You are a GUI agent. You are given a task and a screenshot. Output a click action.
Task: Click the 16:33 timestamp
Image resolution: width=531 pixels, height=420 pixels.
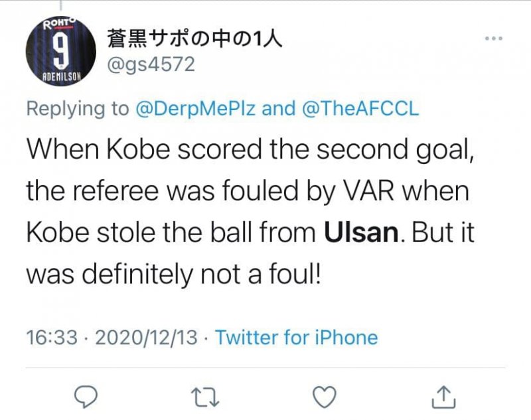click(50, 337)
